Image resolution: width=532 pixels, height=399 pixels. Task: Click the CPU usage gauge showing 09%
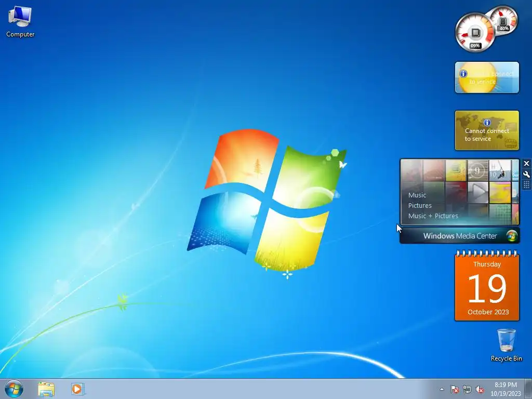coord(475,33)
